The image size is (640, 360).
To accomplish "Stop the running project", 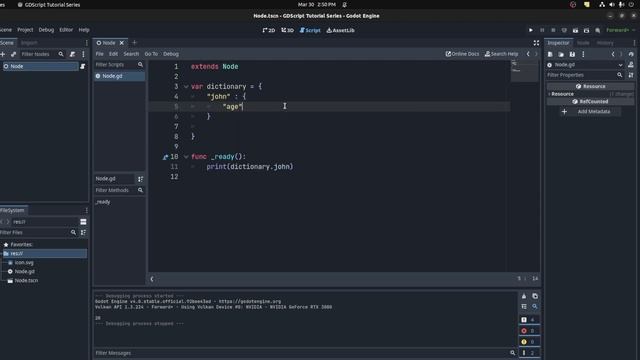I will (553, 30).
